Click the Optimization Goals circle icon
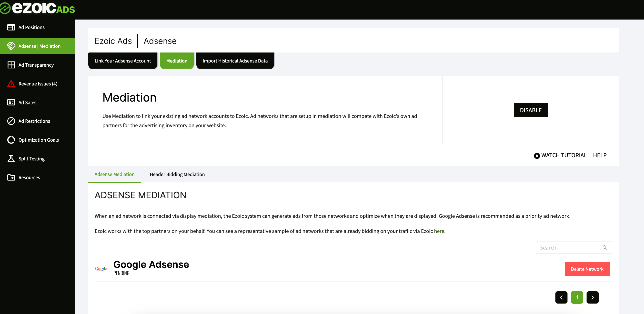644x314 pixels. point(11,140)
